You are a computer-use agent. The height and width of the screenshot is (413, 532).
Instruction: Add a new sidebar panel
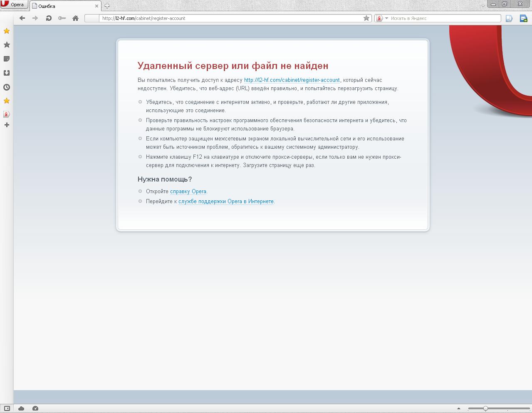(7, 125)
